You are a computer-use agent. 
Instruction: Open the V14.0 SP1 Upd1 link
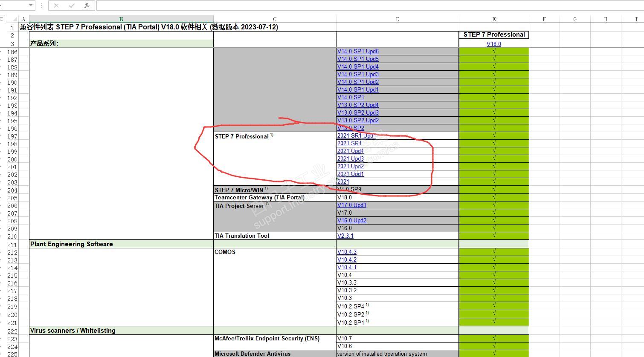(x=358, y=89)
